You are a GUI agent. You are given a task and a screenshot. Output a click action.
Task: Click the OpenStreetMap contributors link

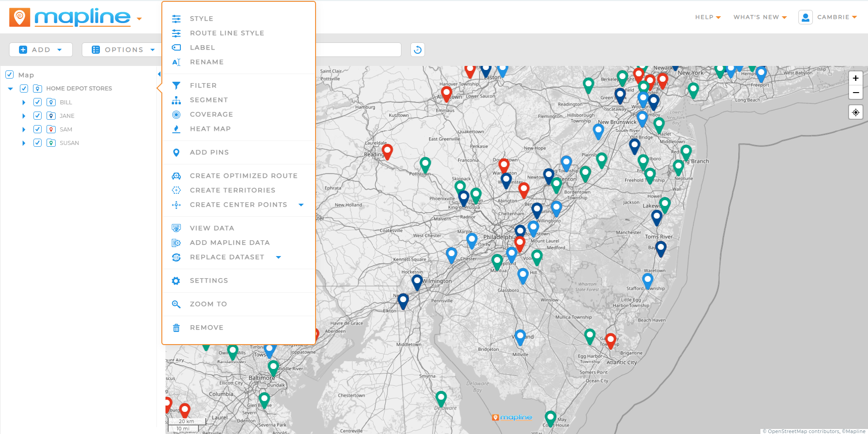pyautogui.click(x=803, y=431)
